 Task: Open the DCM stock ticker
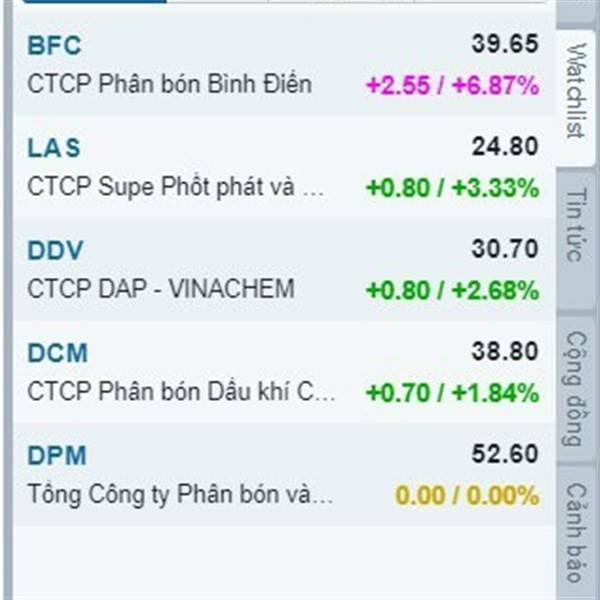click(57, 353)
